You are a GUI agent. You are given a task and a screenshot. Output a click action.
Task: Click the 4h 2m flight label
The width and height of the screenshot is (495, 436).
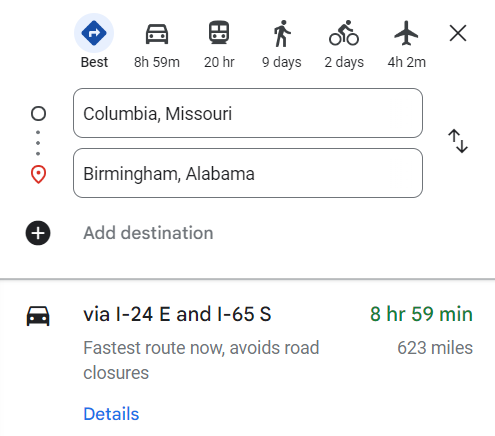click(407, 62)
